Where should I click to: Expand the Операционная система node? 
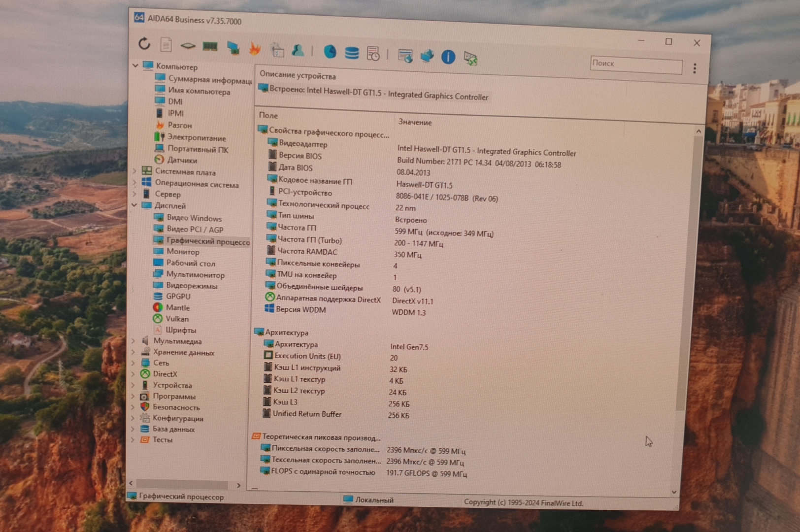tap(134, 182)
